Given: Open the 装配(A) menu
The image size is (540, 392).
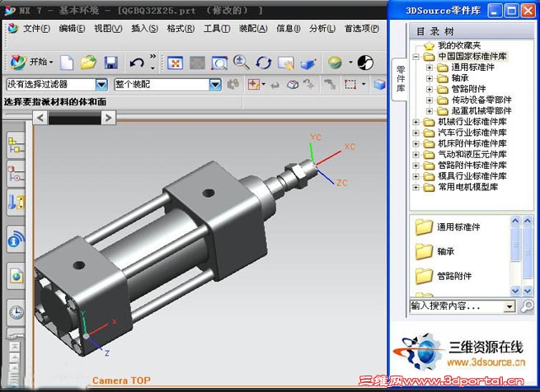Looking at the screenshot, I should (x=253, y=29).
